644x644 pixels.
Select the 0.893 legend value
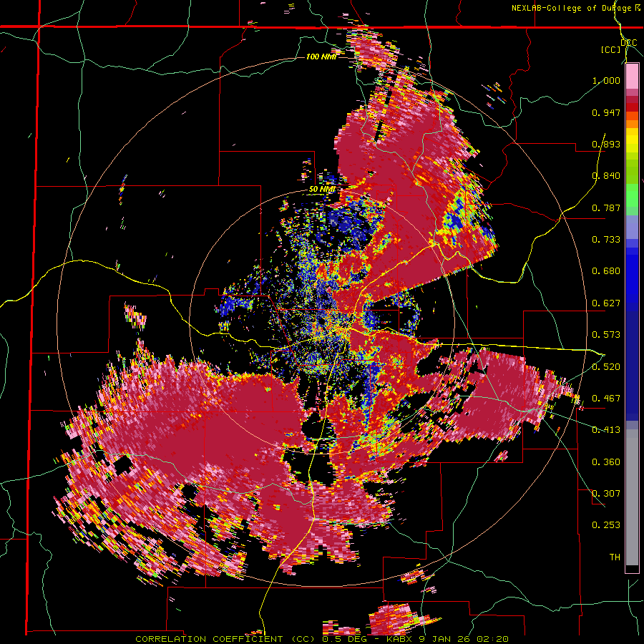[606, 144]
